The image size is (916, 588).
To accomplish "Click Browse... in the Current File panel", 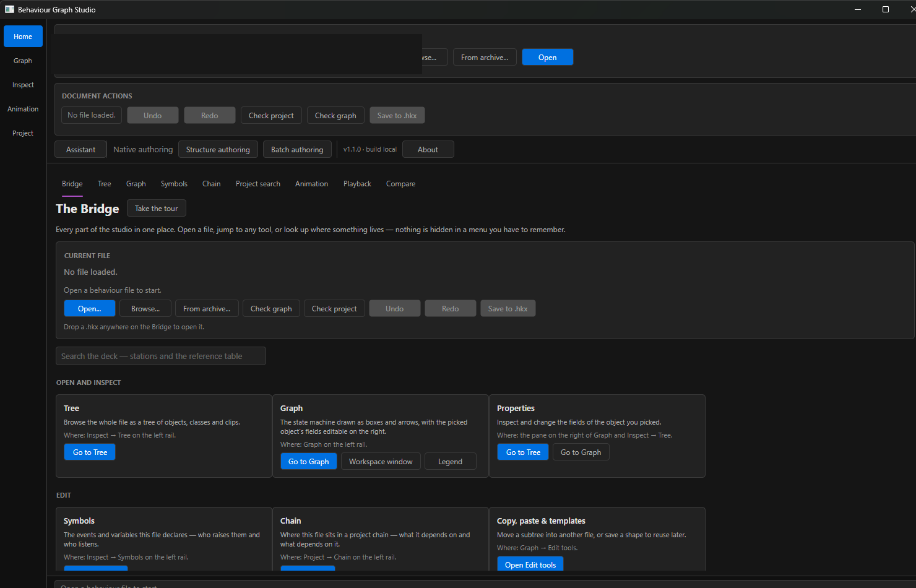I will pos(145,309).
